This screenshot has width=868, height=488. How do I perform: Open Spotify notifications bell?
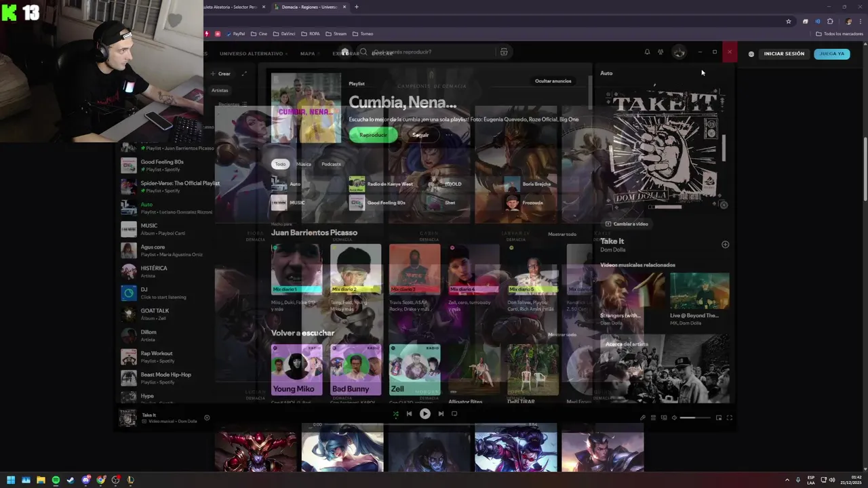point(647,52)
